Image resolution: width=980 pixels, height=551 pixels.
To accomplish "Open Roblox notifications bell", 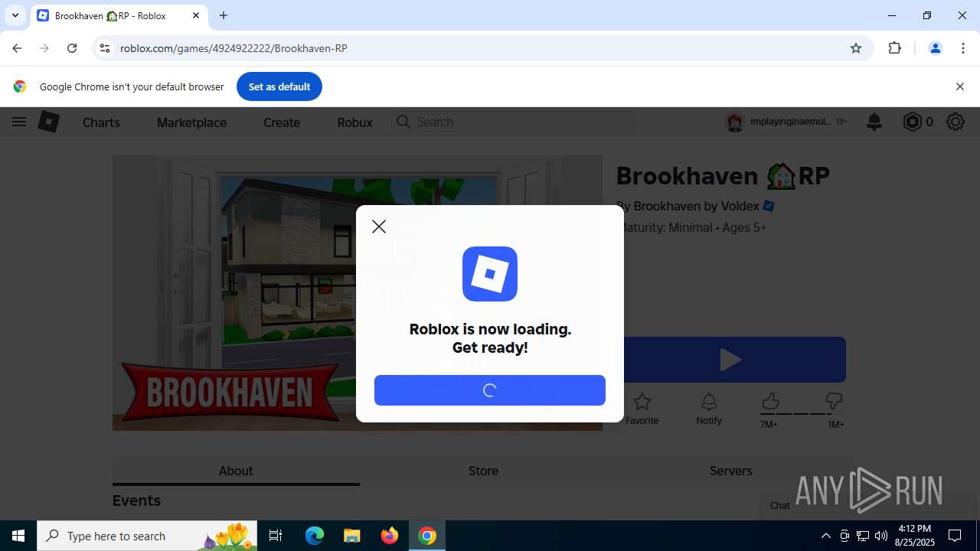I will pos(874,122).
